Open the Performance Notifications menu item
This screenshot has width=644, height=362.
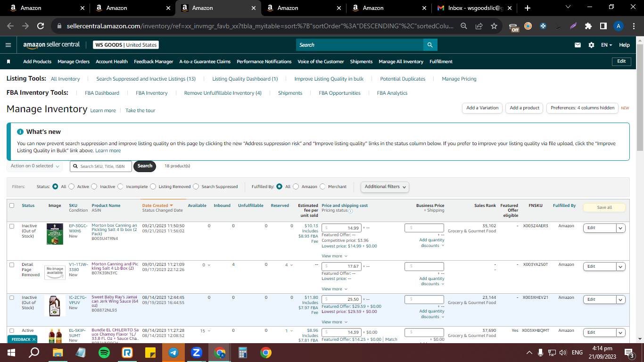click(264, 62)
